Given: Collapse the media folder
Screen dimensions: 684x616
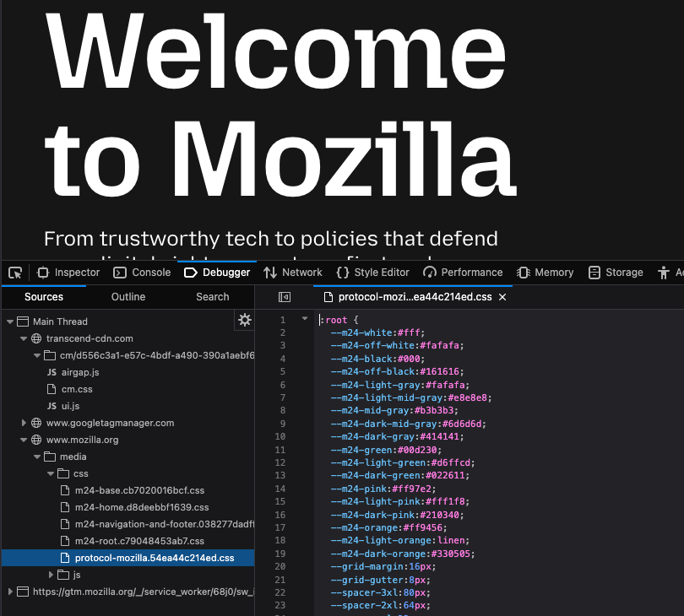Looking at the screenshot, I should pos(37,457).
